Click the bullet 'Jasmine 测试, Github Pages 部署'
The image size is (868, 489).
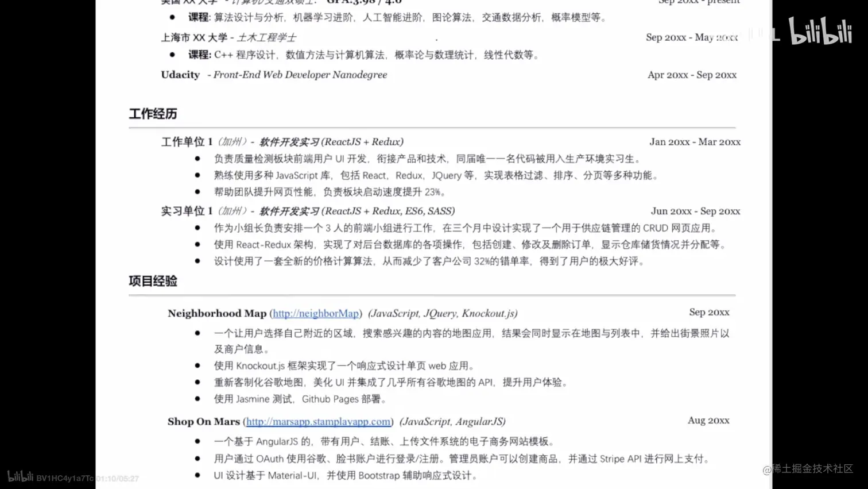(x=300, y=399)
